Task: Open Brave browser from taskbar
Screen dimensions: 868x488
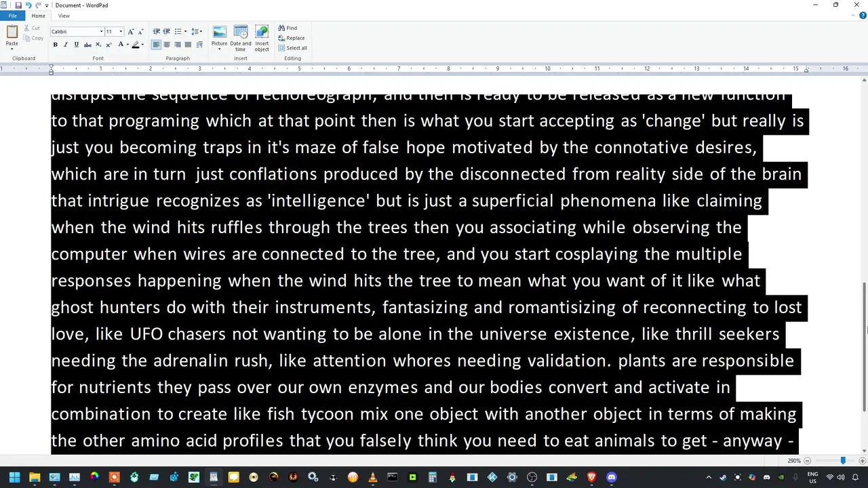Action: coord(591,477)
